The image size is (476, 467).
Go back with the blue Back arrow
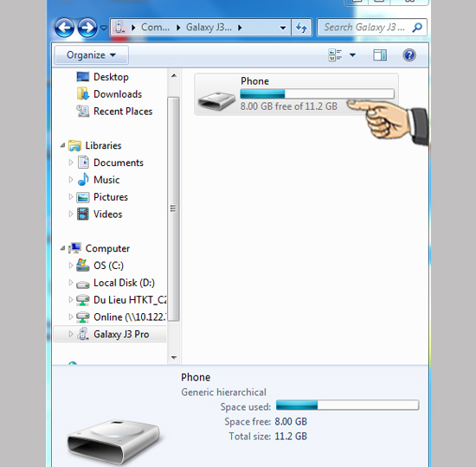64,28
